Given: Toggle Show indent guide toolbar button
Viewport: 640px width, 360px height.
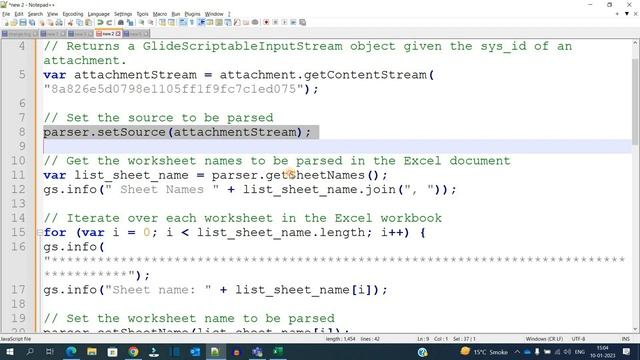Looking at the screenshot, I should 201,22.
